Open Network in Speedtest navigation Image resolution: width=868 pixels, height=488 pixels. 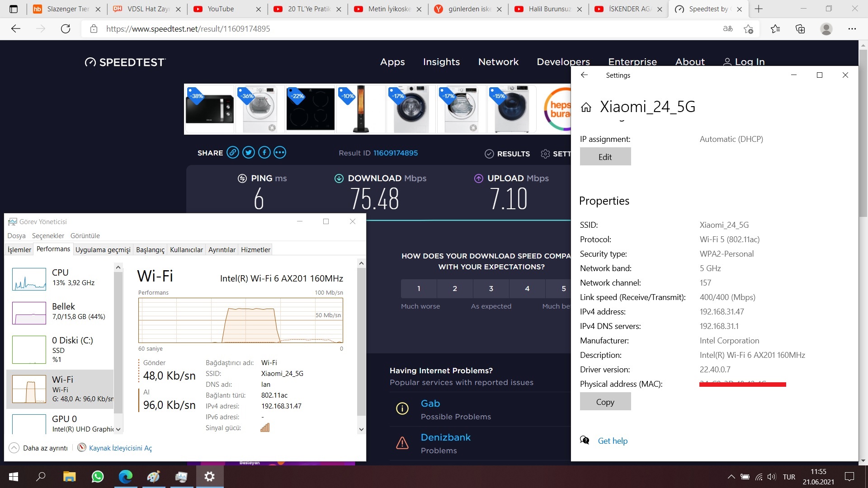point(498,62)
